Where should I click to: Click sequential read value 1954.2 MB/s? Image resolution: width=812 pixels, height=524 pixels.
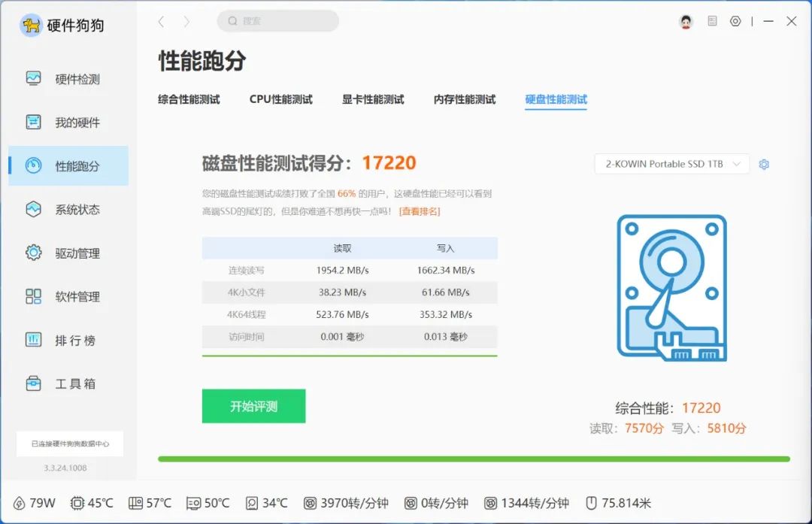[x=342, y=271]
